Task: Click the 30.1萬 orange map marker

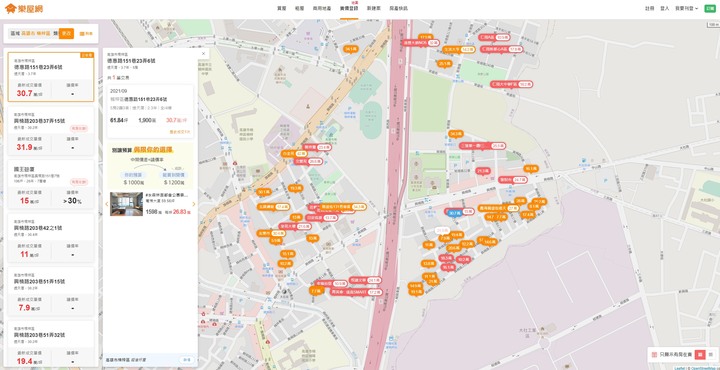Action: point(264,192)
